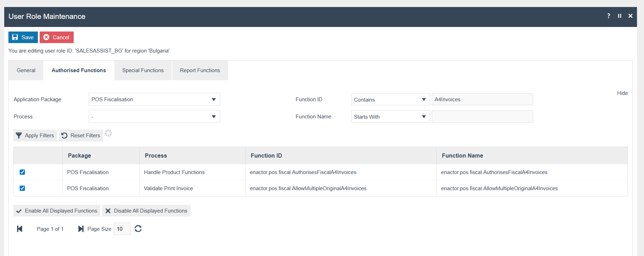Click the Save floppy disk button
The image size is (644, 256).
tap(23, 37)
